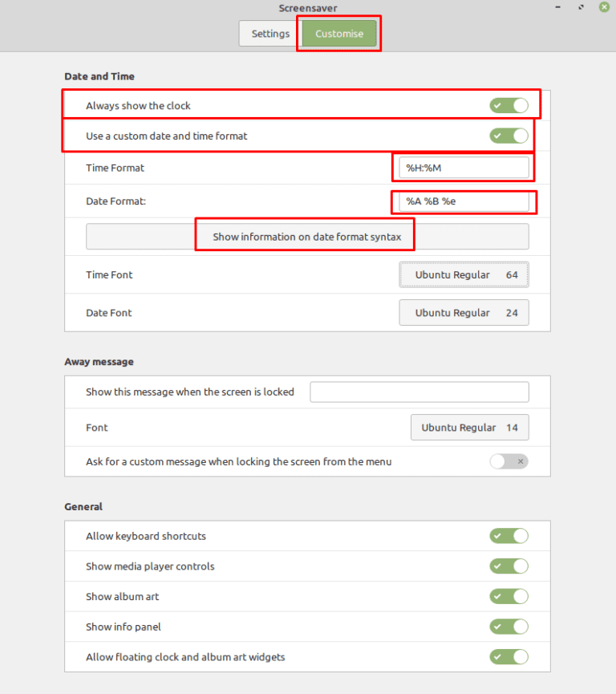The image size is (616, 694).
Task: Enable Ask for a custom message toggle
Action: click(x=509, y=462)
